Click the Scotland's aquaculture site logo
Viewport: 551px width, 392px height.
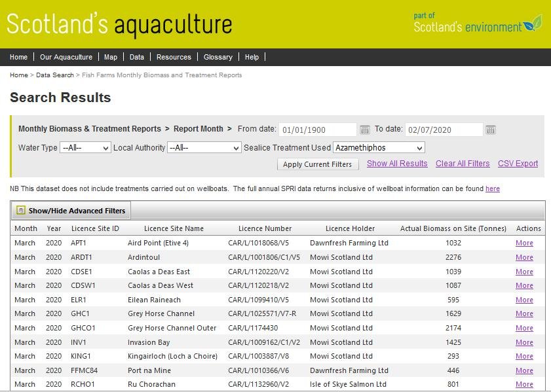[x=119, y=25]
